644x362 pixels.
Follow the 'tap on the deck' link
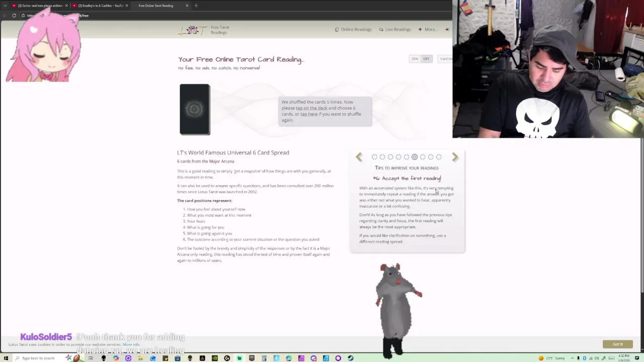coord(311,108)
